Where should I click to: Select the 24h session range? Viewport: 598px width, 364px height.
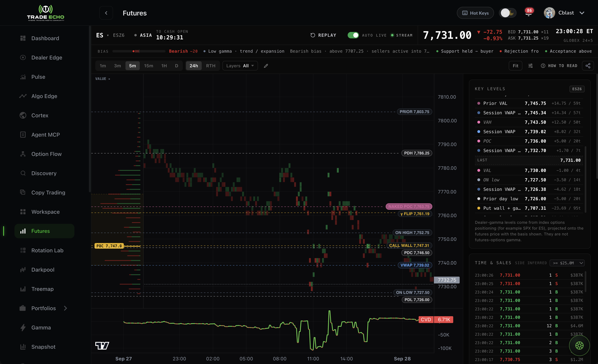click(194, 66)
